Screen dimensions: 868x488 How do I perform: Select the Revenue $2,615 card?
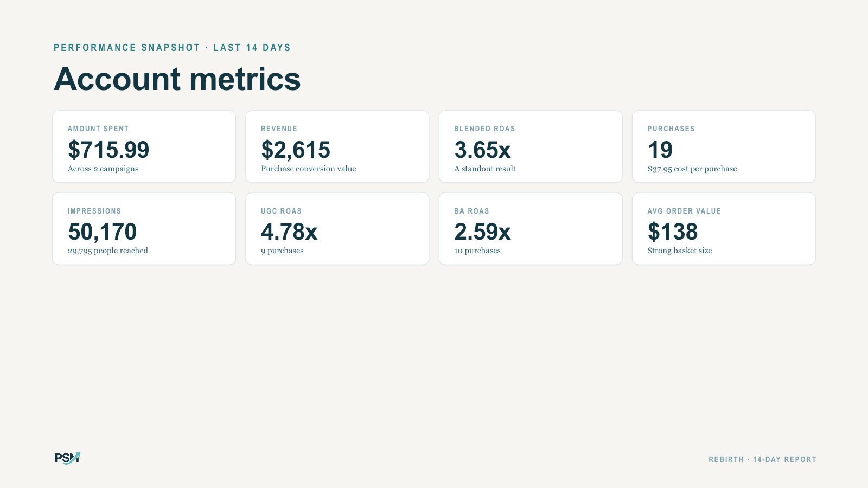(x=337, y=146)
